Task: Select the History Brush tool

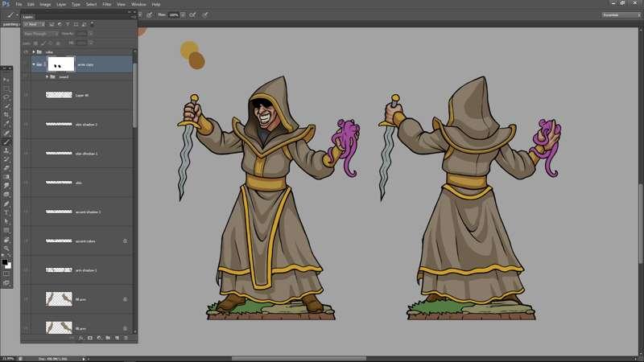Action: [6, 159]
